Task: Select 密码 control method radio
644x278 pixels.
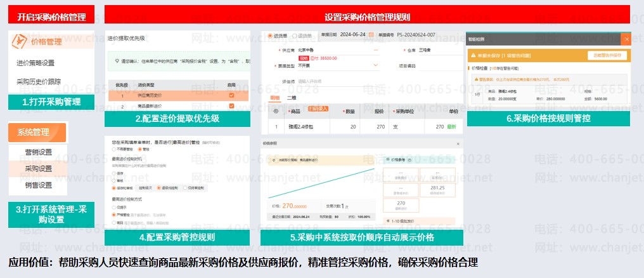Action: coord(113,223)
